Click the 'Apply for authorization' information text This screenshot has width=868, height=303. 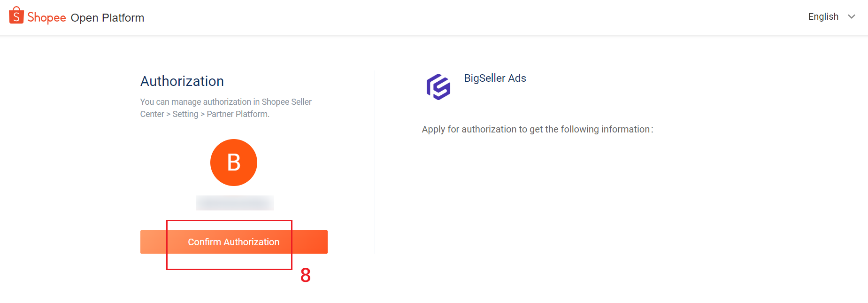pos(538,129)
